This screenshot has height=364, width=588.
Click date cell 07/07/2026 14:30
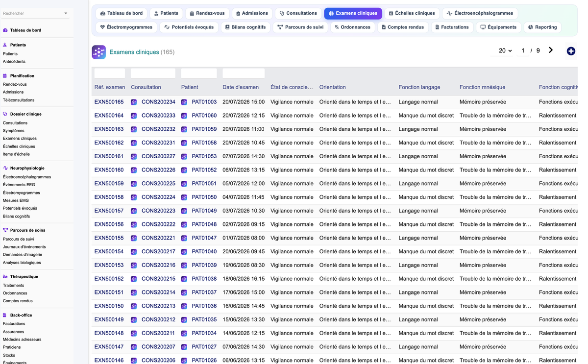click(244, 156)
